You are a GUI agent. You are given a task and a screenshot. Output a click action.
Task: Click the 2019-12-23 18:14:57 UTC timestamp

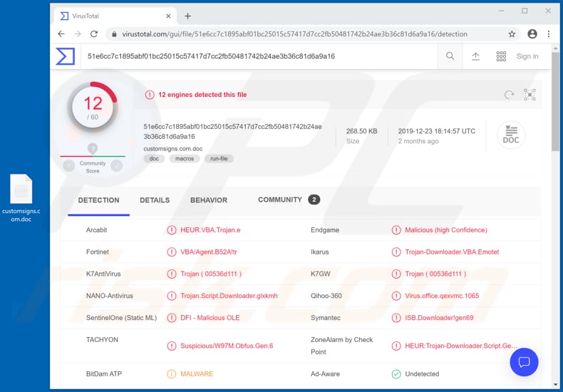pyautogui.click(x=437, y=131)
